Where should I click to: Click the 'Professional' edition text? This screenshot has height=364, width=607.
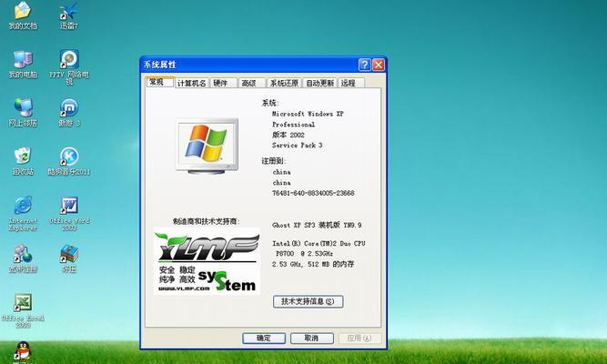coord(293,125)
